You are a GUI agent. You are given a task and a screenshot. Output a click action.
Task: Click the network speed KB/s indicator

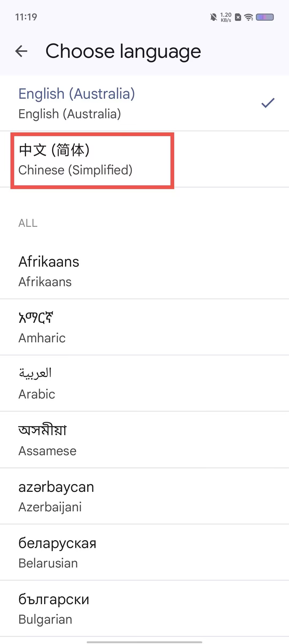[x=226, y=17]
